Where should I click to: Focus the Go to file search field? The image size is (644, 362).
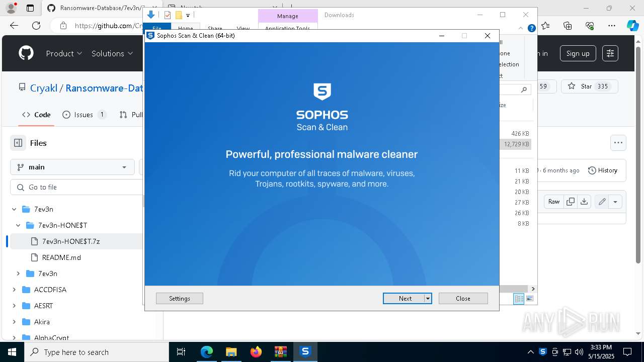76,187
